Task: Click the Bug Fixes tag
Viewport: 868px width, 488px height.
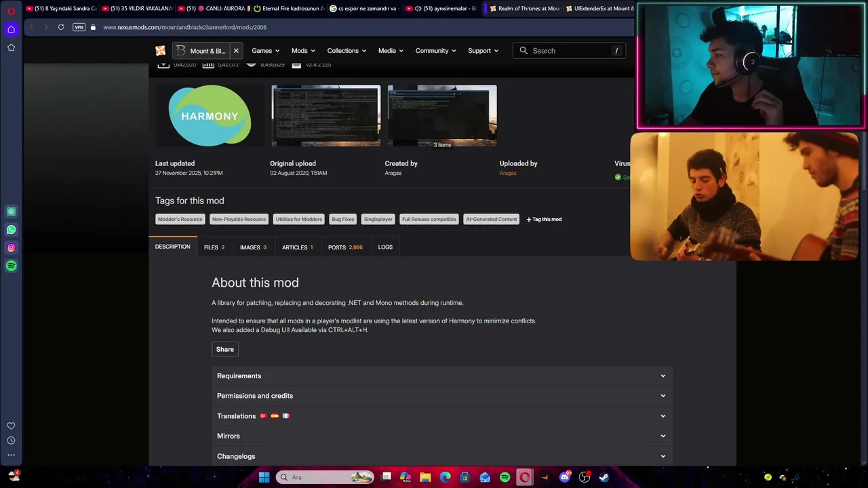Action: point(342,219)
